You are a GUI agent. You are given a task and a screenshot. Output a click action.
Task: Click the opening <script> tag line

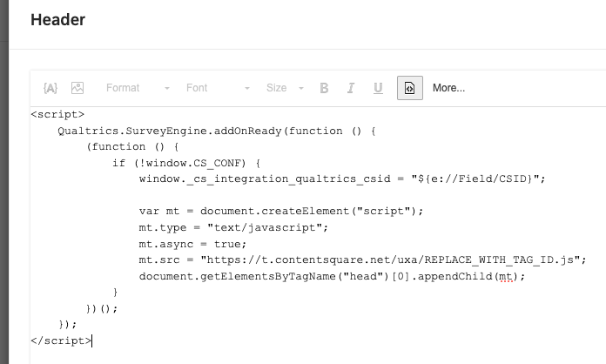click(57, 114)
